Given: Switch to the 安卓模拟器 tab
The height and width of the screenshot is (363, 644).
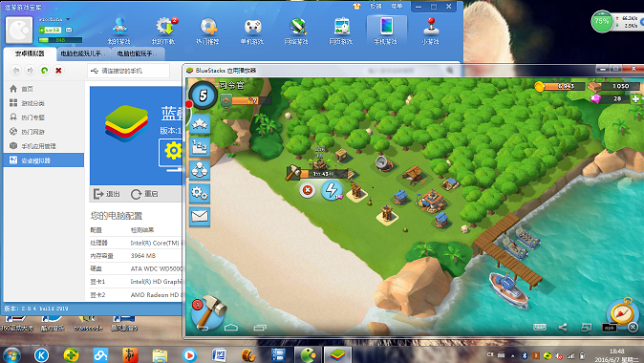Looking at the screenshot, I should tap(30, 53).
